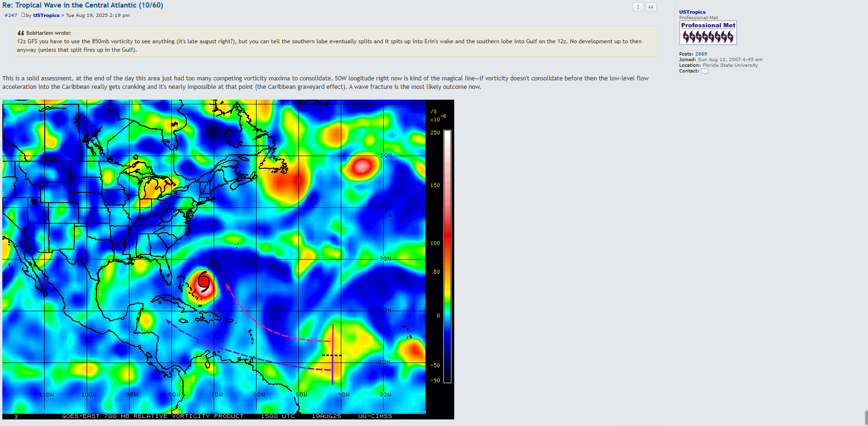Visit USTropics profile from sidebar name
The width and height of the screenshot is (868, 426).
[692, 12]
